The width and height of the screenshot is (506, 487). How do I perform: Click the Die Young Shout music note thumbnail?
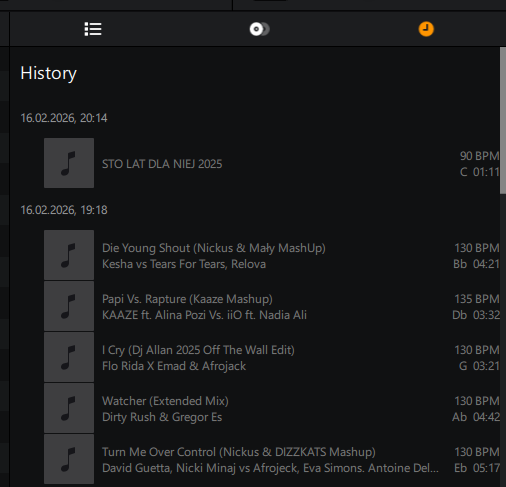69,255
